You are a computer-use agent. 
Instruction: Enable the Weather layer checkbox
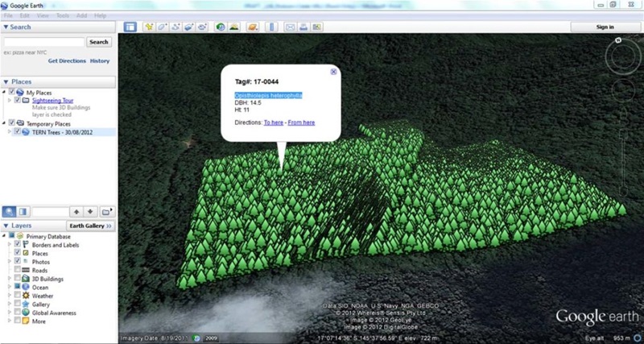[x=17, y=295]
